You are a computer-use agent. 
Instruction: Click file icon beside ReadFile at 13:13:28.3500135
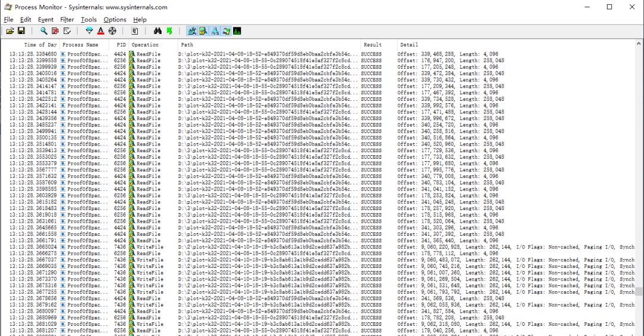click(x=132, y=137)
